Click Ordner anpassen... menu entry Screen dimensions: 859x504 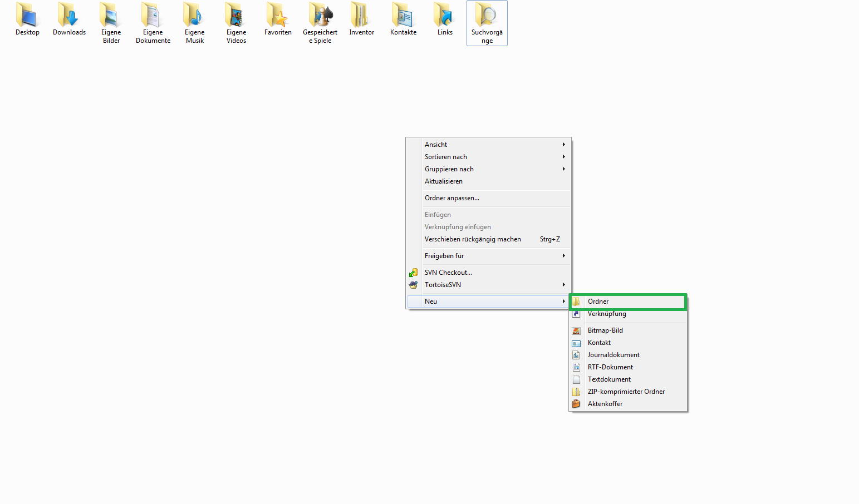[x=451, y=198]
